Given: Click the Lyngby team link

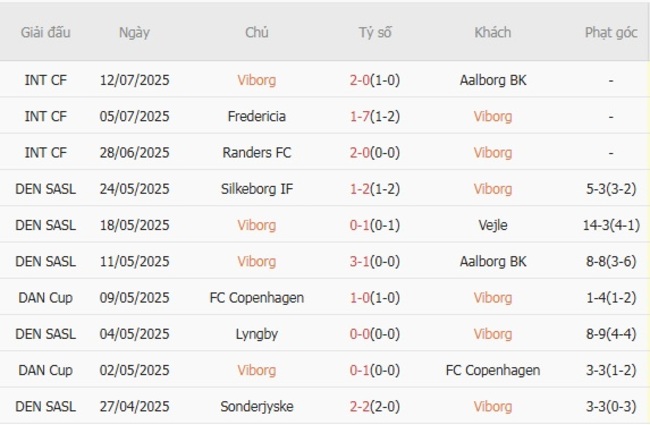Looking at the screenshot, I should [x=256, y=334].
